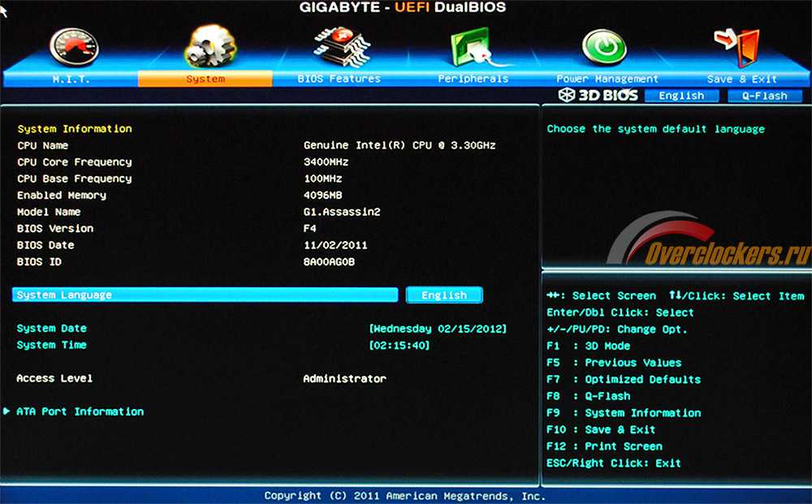Launch the Q-Flash button
812x504 pixels.
coord(765,96)
